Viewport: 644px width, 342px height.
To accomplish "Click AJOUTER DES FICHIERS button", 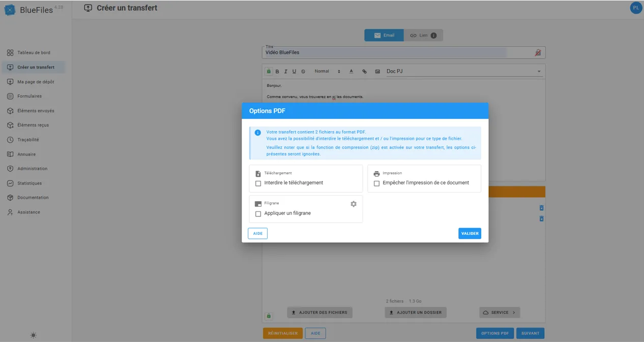I will click(x=319, y=313).
